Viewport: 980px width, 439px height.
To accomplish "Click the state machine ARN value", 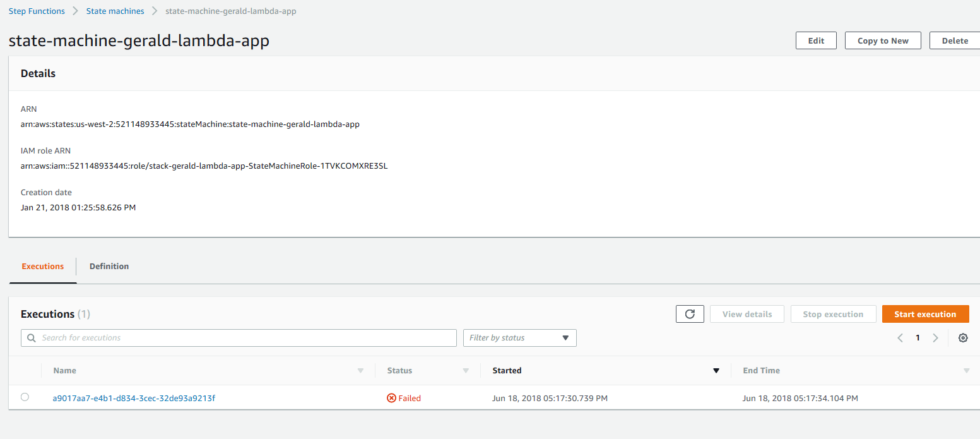I will [190, 124].
